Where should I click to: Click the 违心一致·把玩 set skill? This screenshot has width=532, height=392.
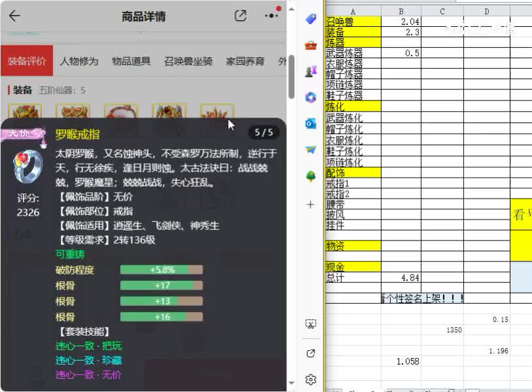tap(88, 346)
